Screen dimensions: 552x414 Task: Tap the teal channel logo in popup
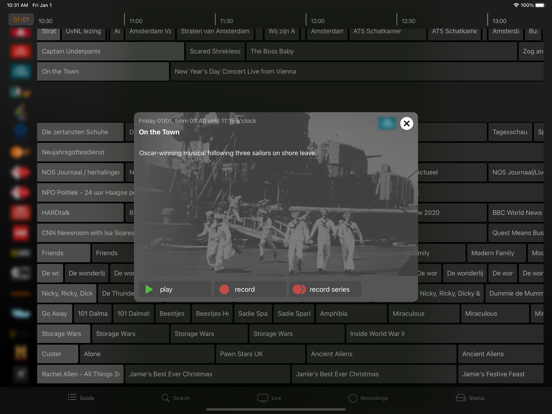387,123
